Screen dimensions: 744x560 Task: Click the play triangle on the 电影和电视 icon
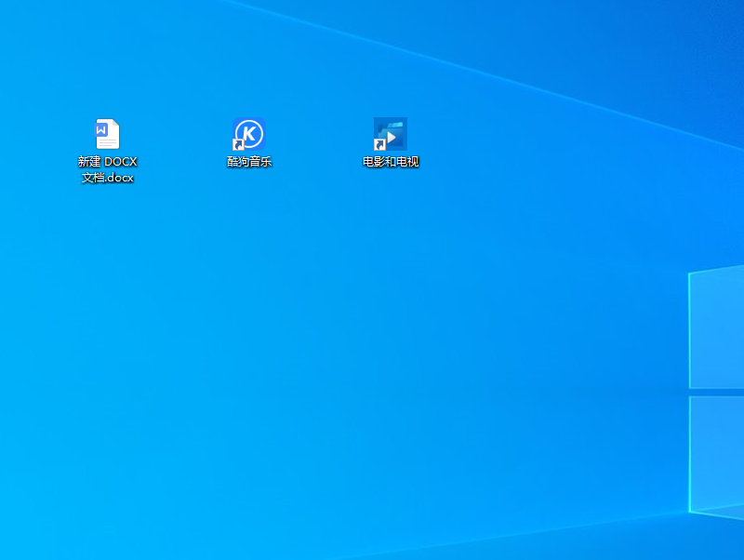(x=392, y=138)
